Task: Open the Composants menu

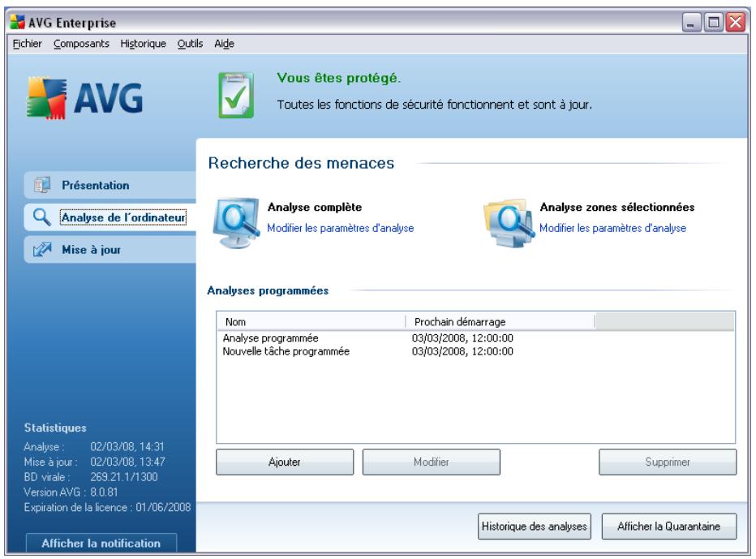Action: click(81, 44)
